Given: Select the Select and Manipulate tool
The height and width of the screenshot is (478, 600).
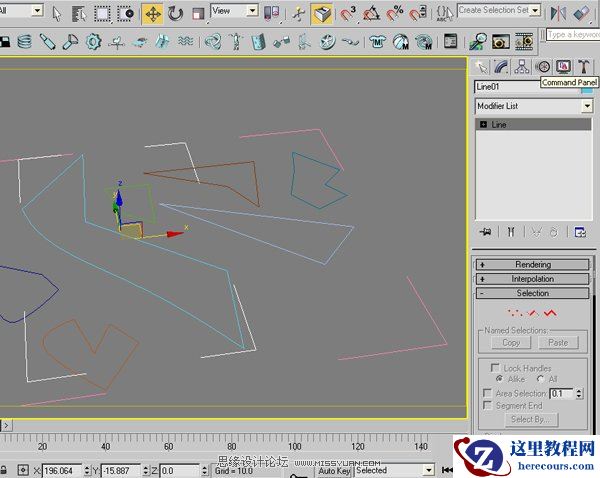Looking at the screenshot, I should 298,14.
